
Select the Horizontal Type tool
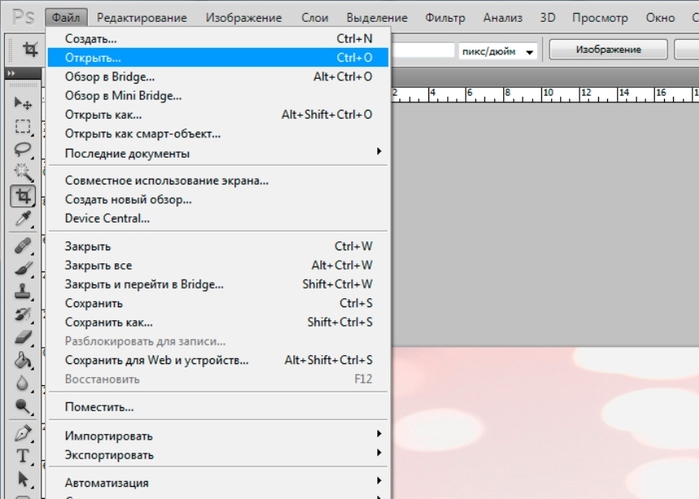pos(22,456)
